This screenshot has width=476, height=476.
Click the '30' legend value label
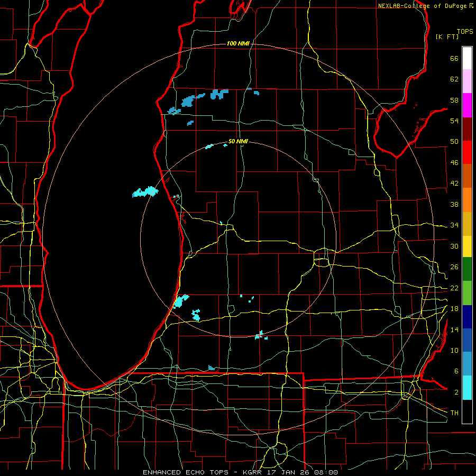[454, 246]
